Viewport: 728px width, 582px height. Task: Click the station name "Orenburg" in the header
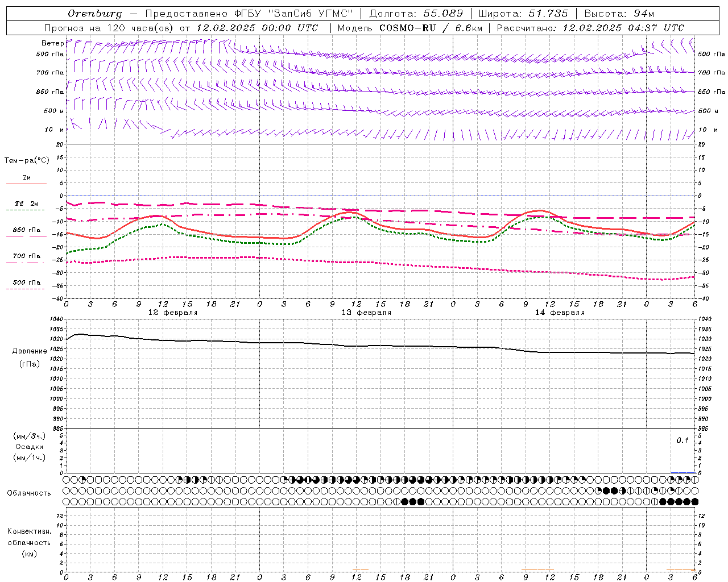point(94,14)
